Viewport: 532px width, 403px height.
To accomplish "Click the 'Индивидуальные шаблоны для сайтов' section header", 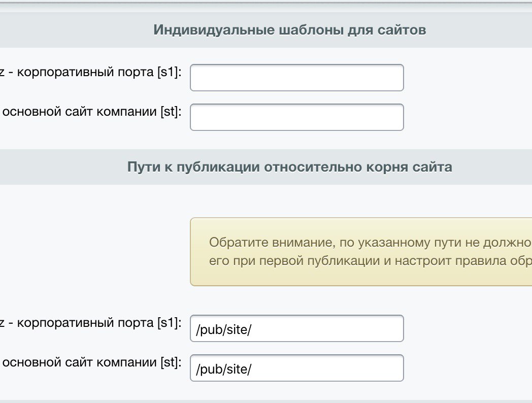I will (x=289, y=30).
